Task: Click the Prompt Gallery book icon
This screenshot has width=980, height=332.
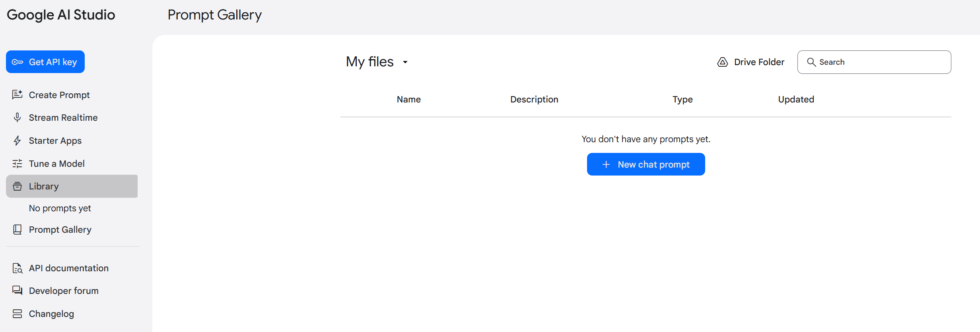Action: tap(17, 230)
